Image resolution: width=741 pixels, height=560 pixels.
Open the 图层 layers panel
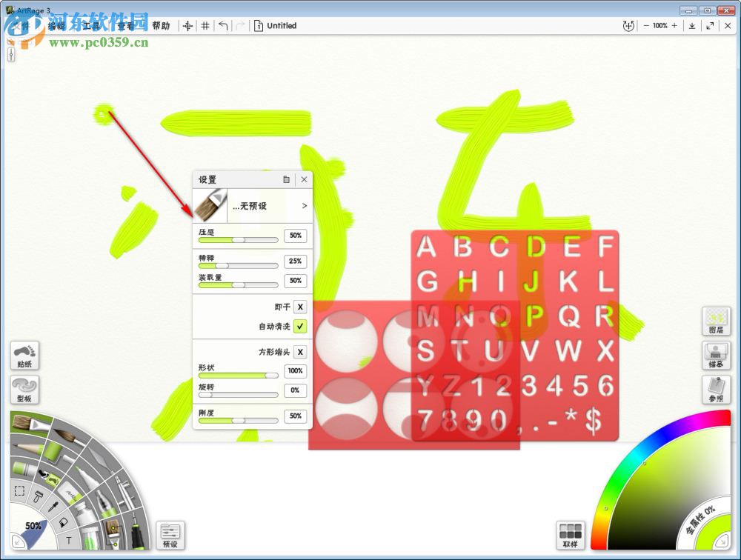[x=716, y=321]
